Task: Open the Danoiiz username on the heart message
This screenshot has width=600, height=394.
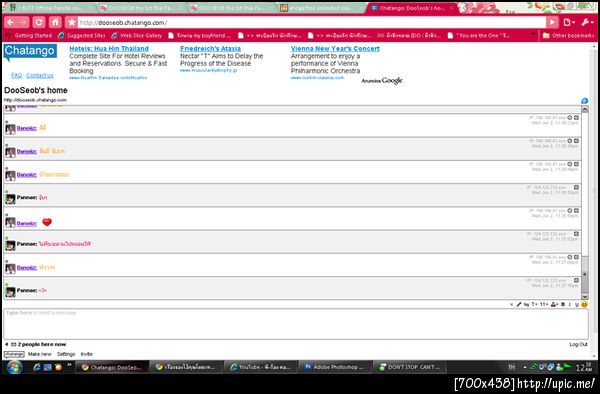Action: point(27,223)
